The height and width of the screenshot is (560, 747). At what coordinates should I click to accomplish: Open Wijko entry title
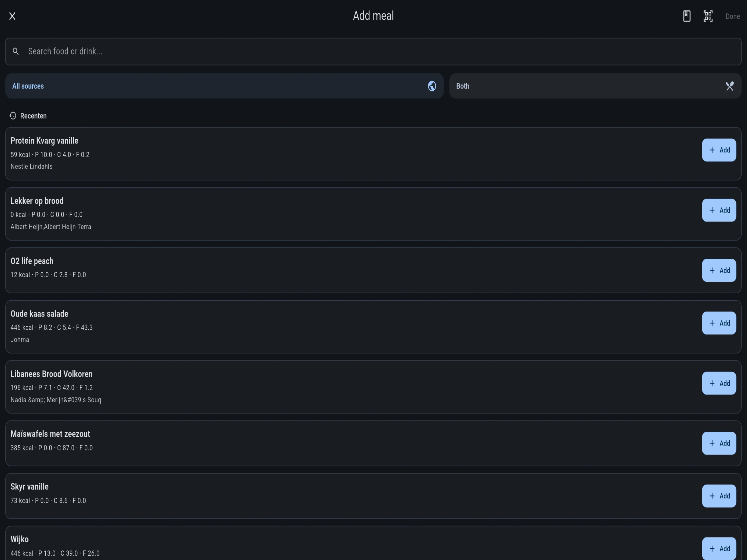(20, 539)
